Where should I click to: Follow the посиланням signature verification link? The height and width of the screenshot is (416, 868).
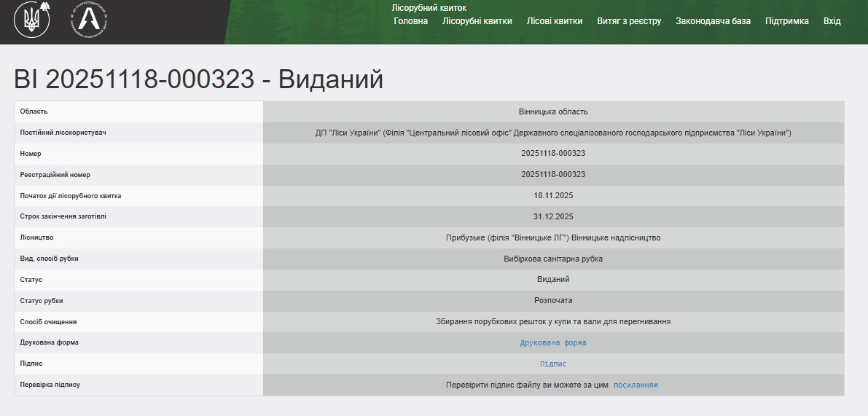point(636,385)
